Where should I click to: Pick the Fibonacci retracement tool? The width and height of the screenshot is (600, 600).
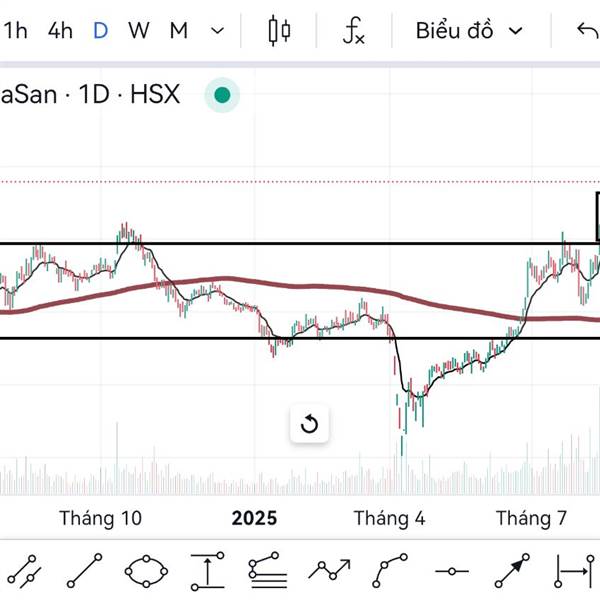[x=268, y=570]
